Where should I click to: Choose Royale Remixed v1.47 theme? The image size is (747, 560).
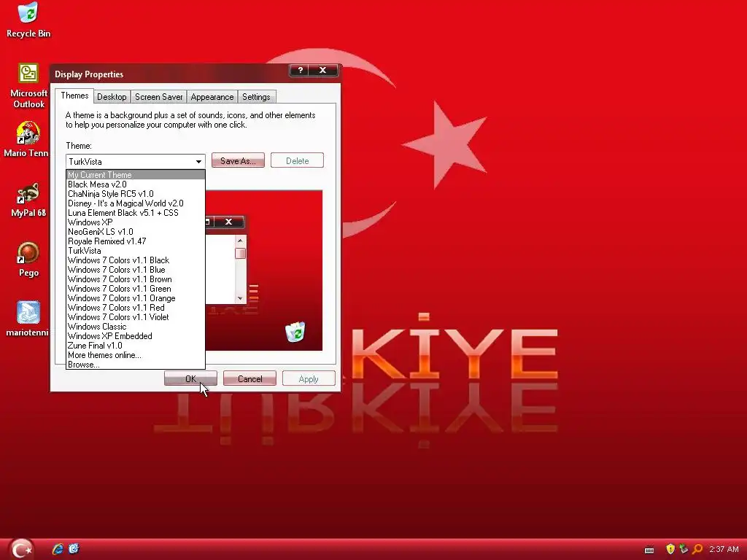(135, 241)
